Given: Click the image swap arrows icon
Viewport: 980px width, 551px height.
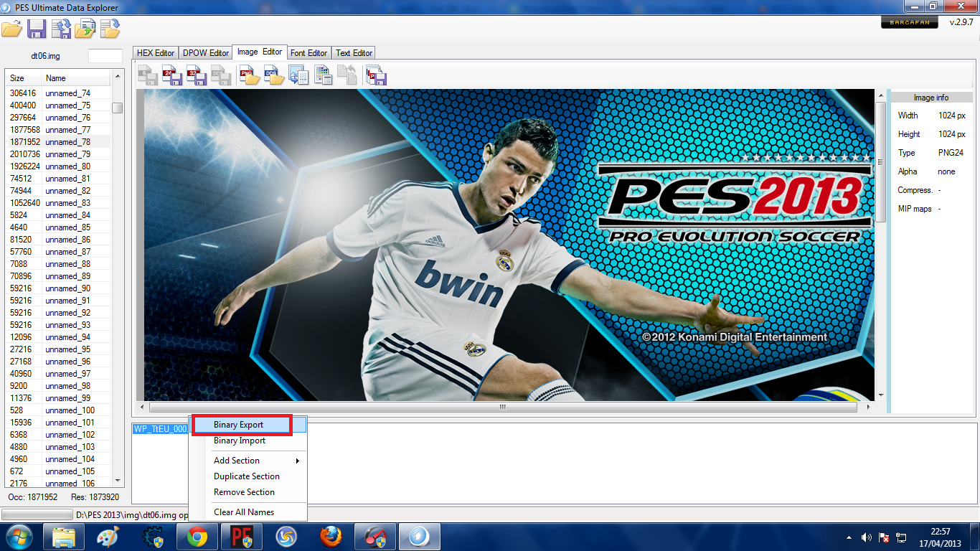Looking at the screenshot, I should 298,75.
